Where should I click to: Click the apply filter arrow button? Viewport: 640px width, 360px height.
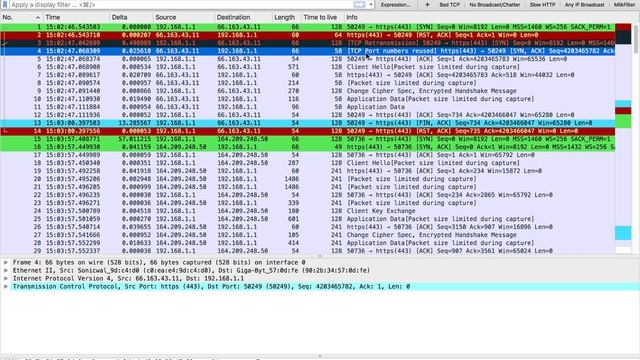[x=359, y=4]
